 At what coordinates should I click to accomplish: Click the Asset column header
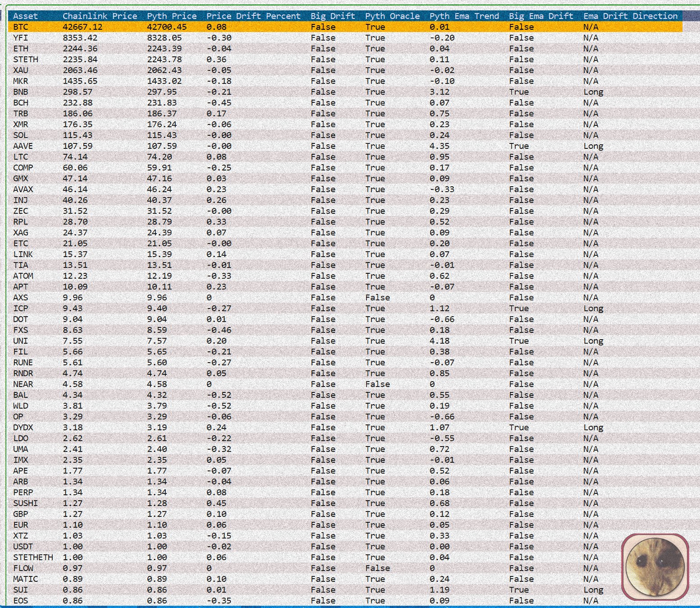(x=25, y=16)
